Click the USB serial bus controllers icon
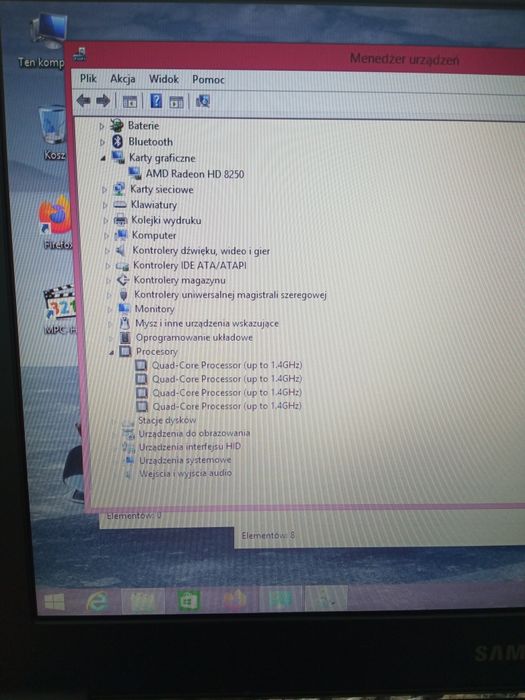The image size is (525, 700). click(x=124, y=295)
